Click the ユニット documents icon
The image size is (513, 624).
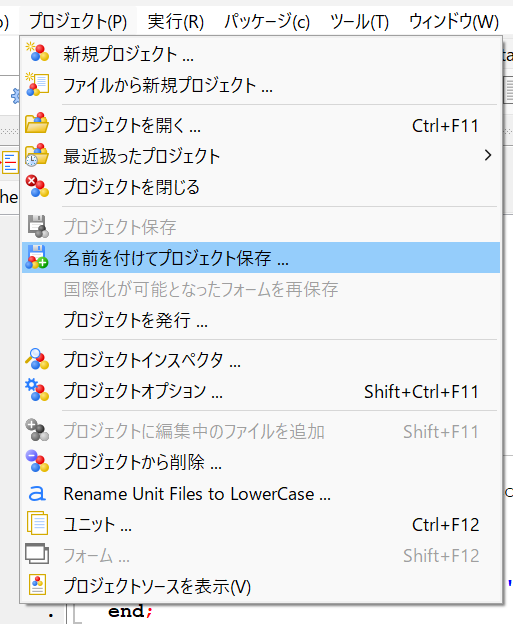[x=37, y=523]
